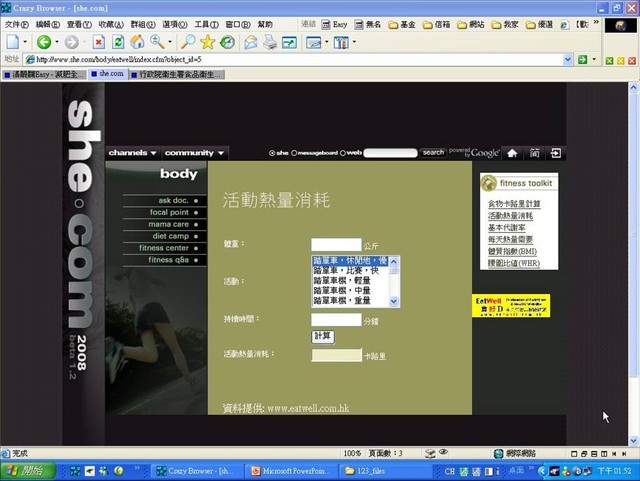Select the 'messageboard' search radio button
The image size is (640, 481).
tap(294, 153)
